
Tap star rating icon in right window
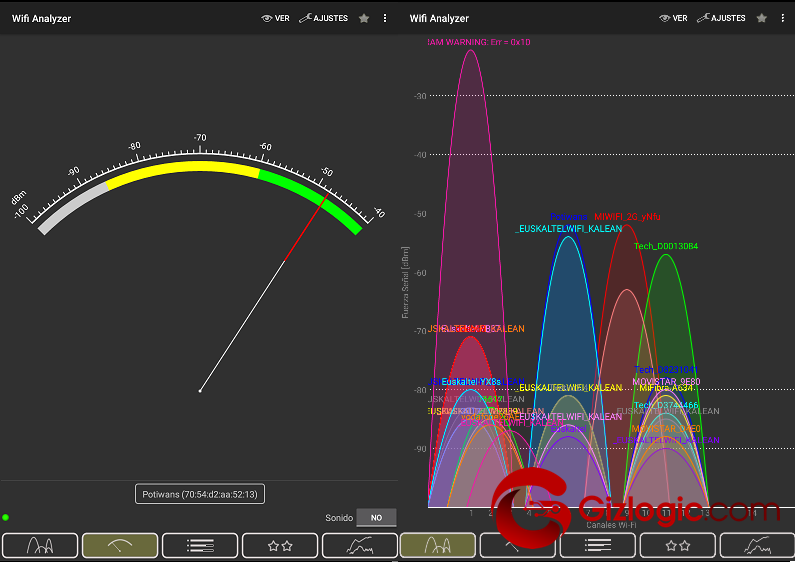[762, 18]
